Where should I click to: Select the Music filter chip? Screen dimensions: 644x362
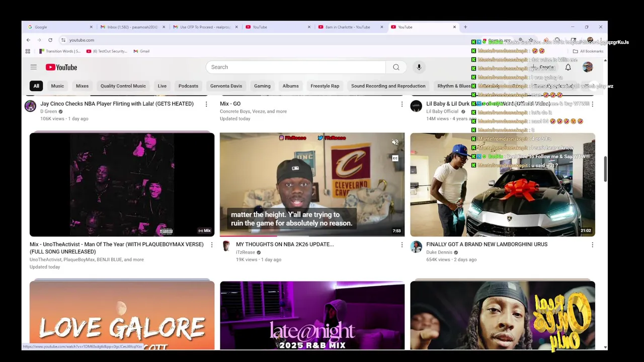click(x=57, y=86)
